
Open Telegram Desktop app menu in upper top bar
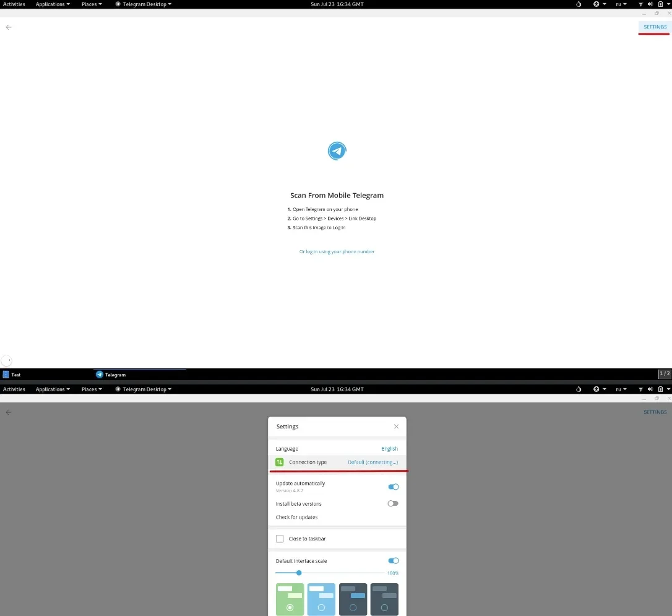[x=144, y=4]
